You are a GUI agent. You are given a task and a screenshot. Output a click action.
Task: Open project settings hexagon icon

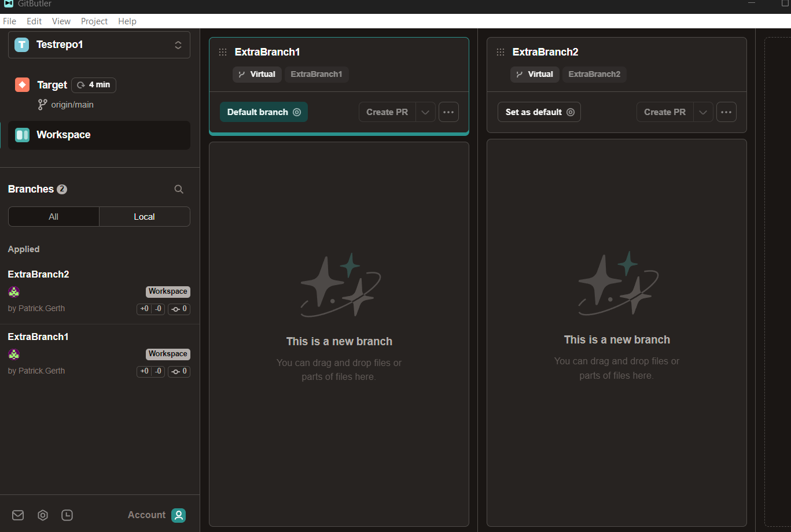[x=43, y=515]
